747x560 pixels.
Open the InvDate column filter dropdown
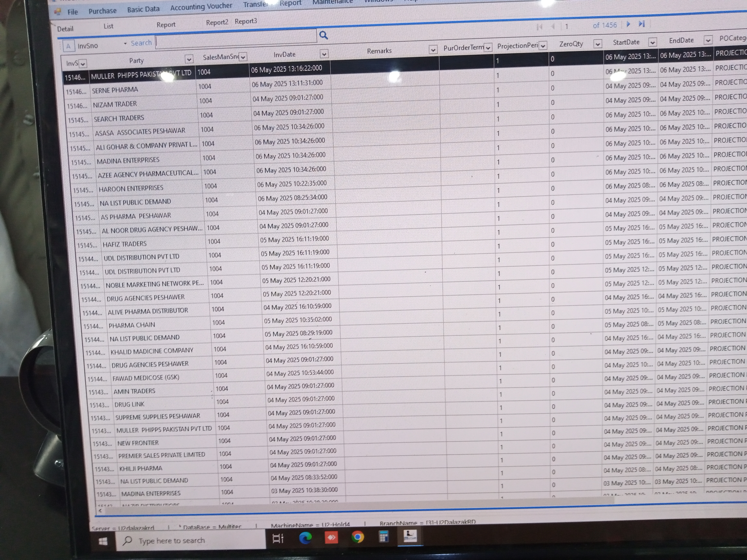pyautogui.click(x=324, y=54)
